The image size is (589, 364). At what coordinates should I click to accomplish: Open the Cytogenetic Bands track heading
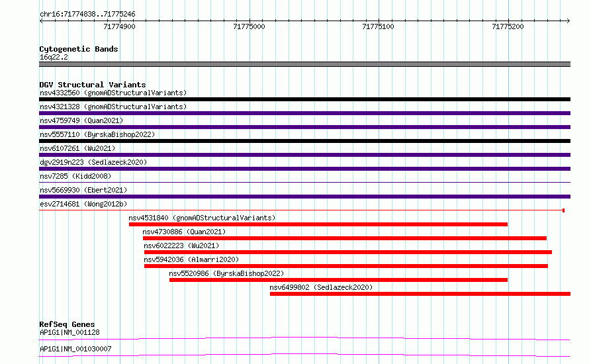click(79, 49)
